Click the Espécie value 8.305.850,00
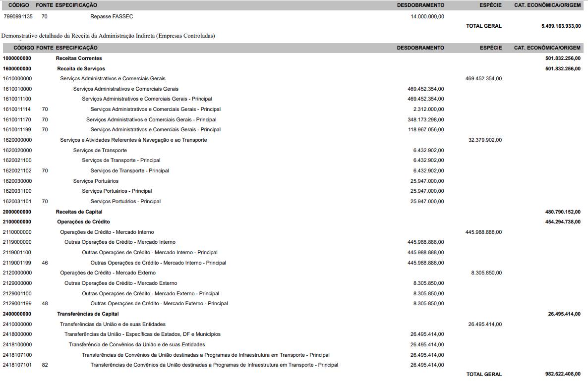 (x=486, y=273)
